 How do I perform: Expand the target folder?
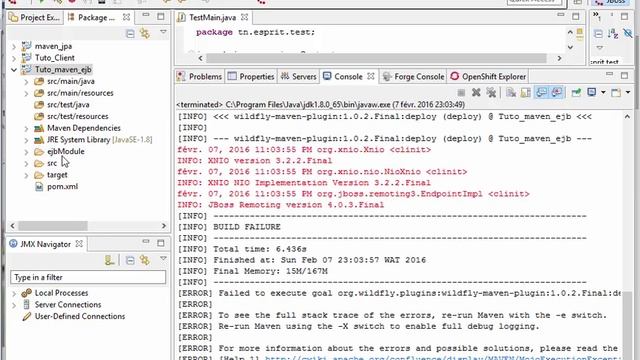(x=26, y=175)
